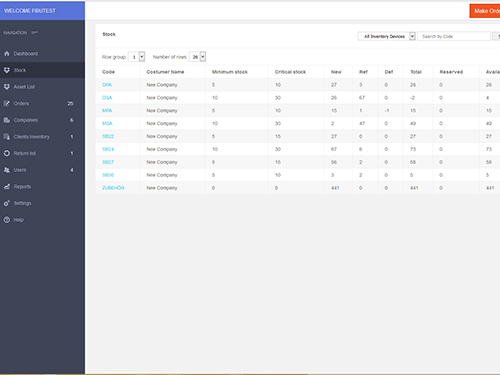This screenshot has height=375, width=500.
Task: Click the Clients Inventory icon
Action: pos(7,137)
